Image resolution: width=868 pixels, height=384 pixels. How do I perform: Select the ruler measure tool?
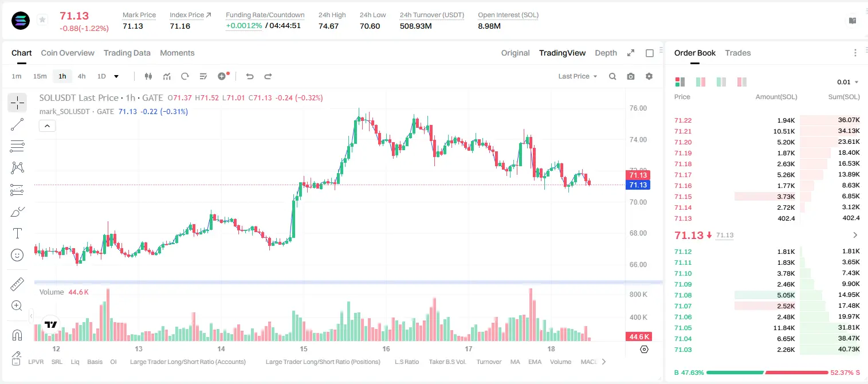17,284
